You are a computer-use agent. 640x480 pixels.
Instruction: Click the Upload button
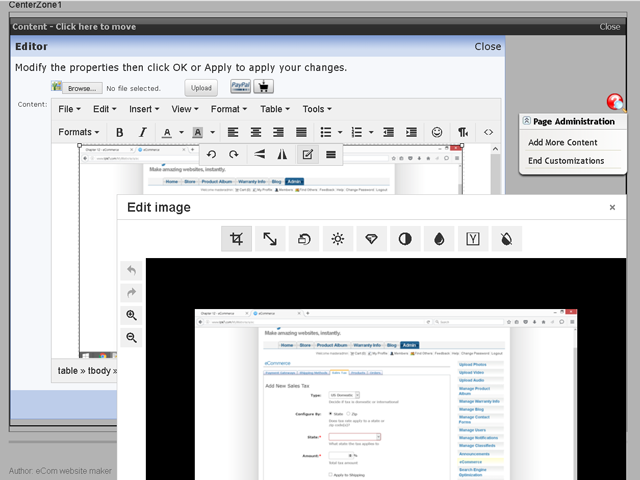[201, 88]
